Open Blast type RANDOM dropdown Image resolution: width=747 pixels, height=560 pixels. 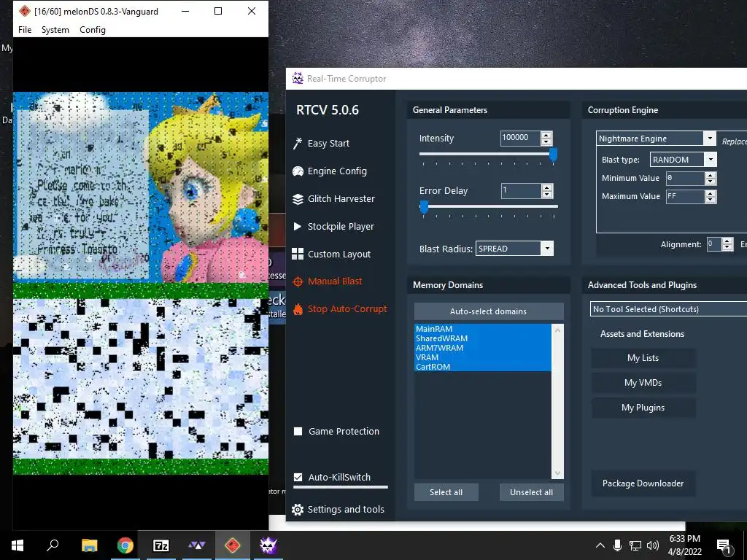point(711,160)
